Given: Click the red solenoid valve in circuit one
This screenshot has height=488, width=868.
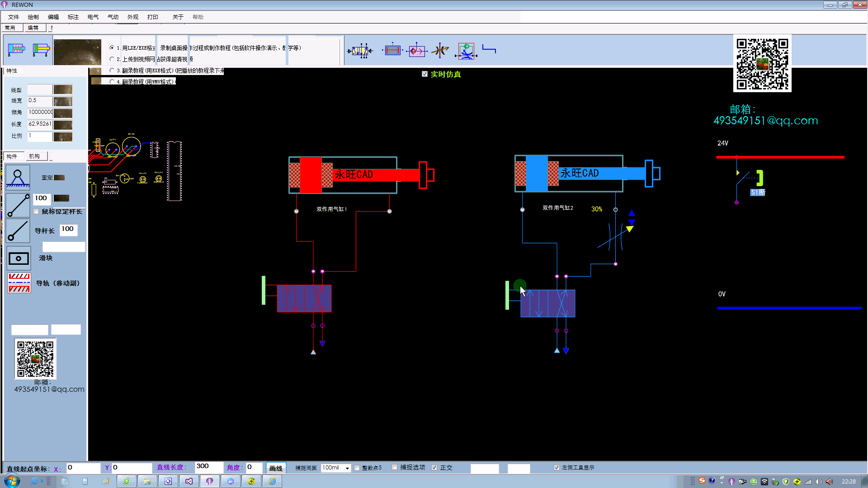Looking at the screenshot, I should coord(304,298).
